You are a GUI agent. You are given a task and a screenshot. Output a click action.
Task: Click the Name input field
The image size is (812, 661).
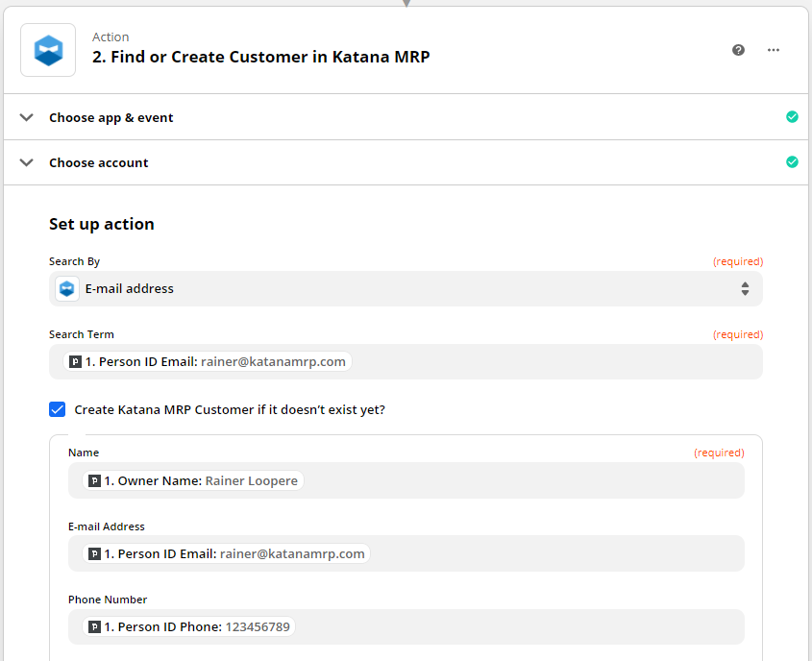[x=406, y=481]
